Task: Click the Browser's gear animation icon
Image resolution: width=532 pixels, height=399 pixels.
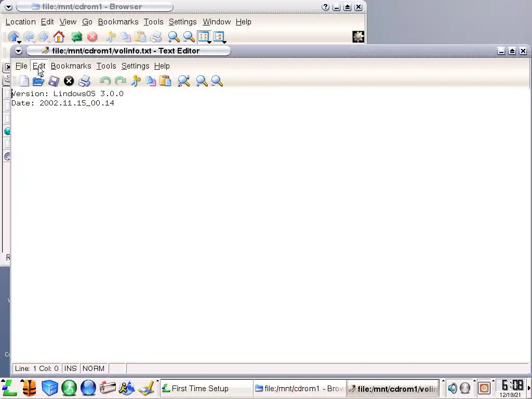Action: pyautogui.click(x=358, y=37)
